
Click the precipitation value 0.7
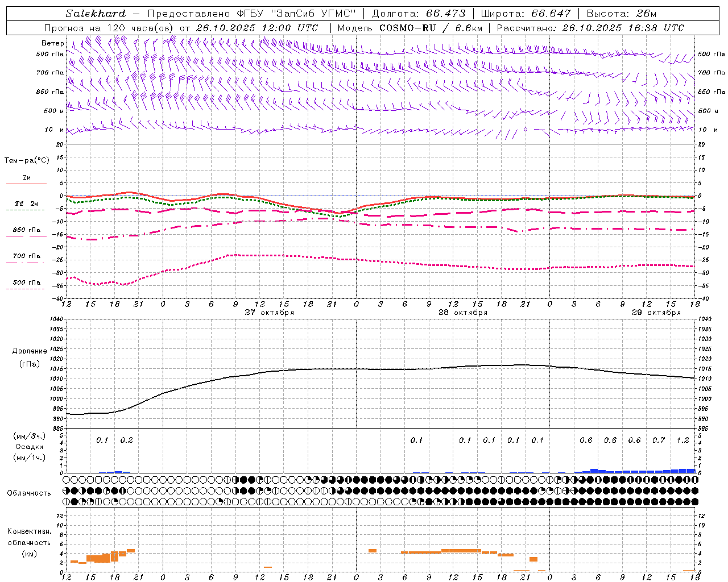pos(659,440)
